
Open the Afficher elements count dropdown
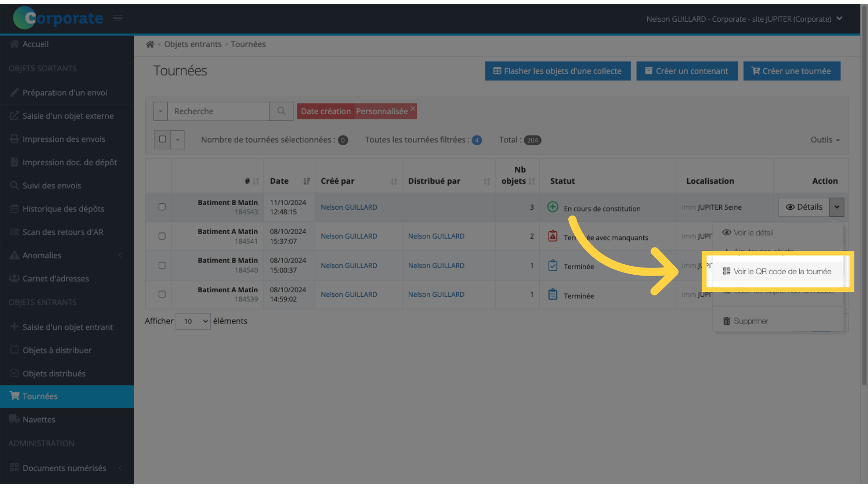[193, 321]
